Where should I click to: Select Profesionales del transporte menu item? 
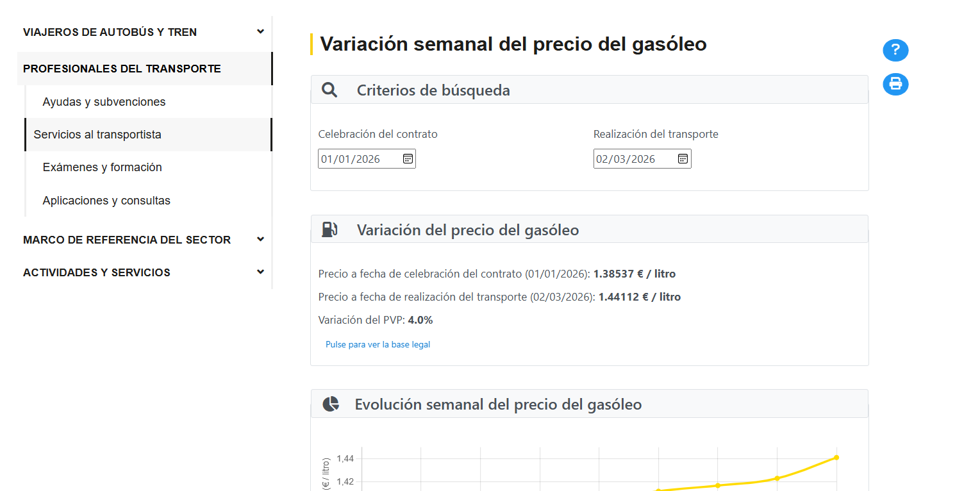point(122,69)
